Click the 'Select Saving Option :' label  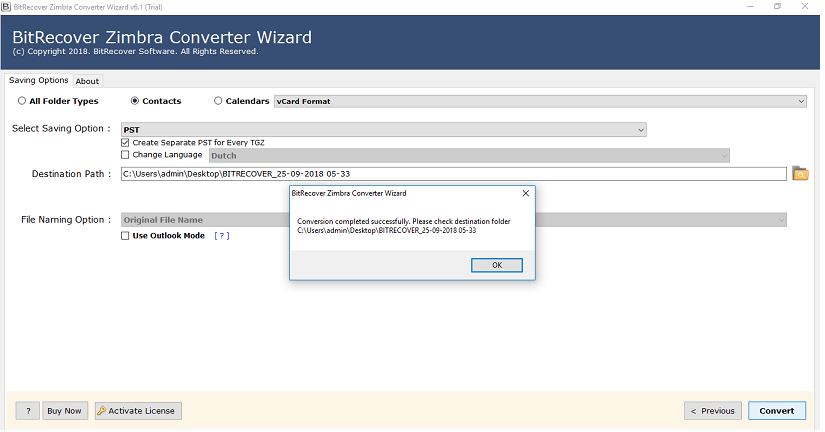61,128
